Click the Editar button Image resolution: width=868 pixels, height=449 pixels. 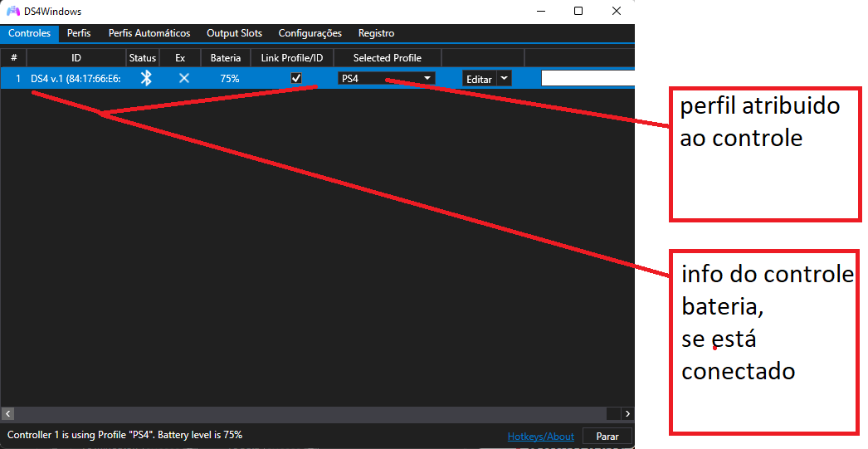pyautogui.click(x=480, y=79)
